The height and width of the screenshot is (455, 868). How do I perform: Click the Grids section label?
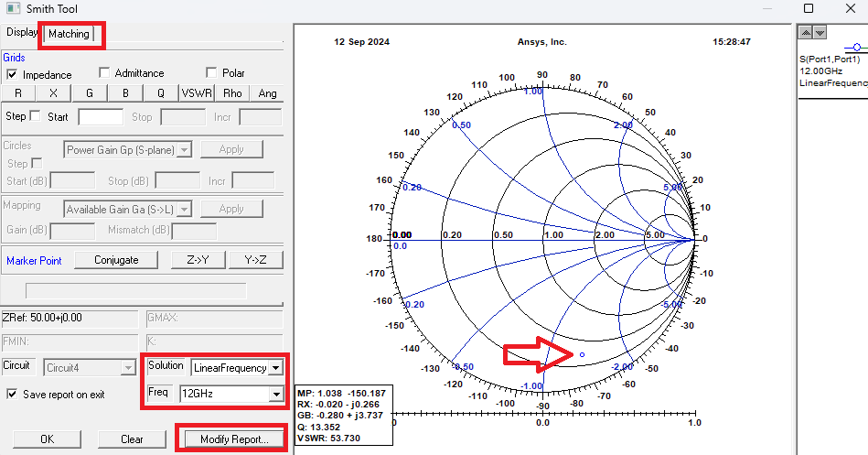point(14,57)
